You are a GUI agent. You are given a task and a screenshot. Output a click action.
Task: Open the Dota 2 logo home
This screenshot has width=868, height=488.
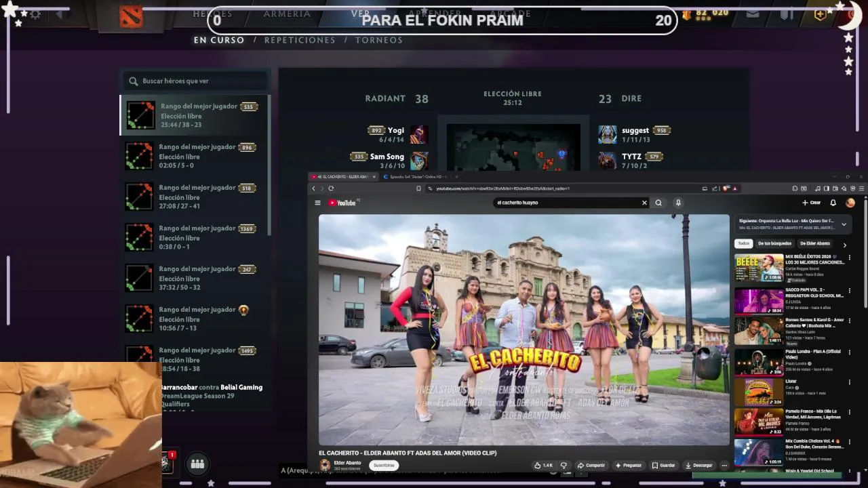tap(131, 16)
